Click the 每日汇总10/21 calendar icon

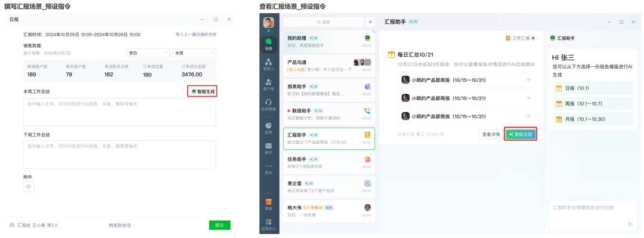(x=391, y=55)
